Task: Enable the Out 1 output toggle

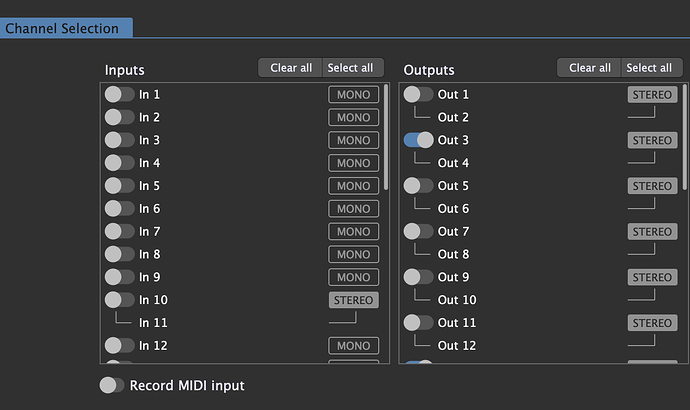Action: 418,95
